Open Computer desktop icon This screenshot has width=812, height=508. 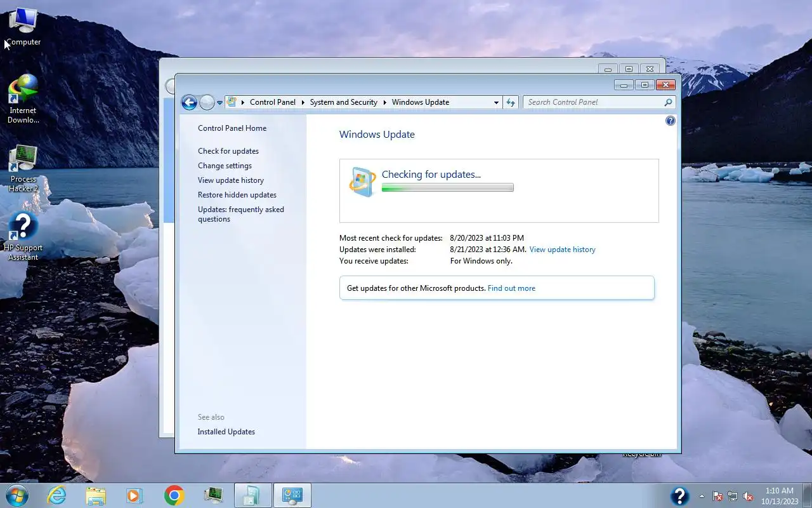point(23,27)
